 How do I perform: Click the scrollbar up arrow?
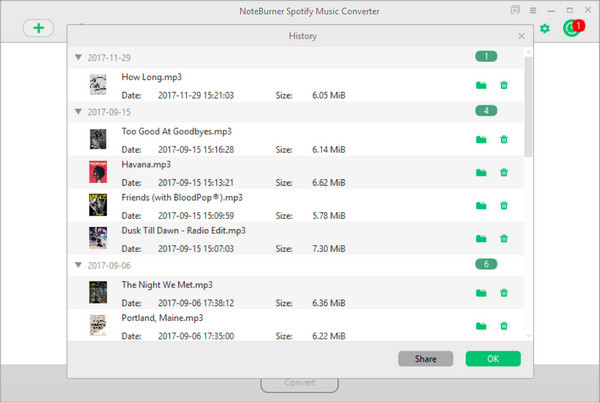tap(528, 52)
